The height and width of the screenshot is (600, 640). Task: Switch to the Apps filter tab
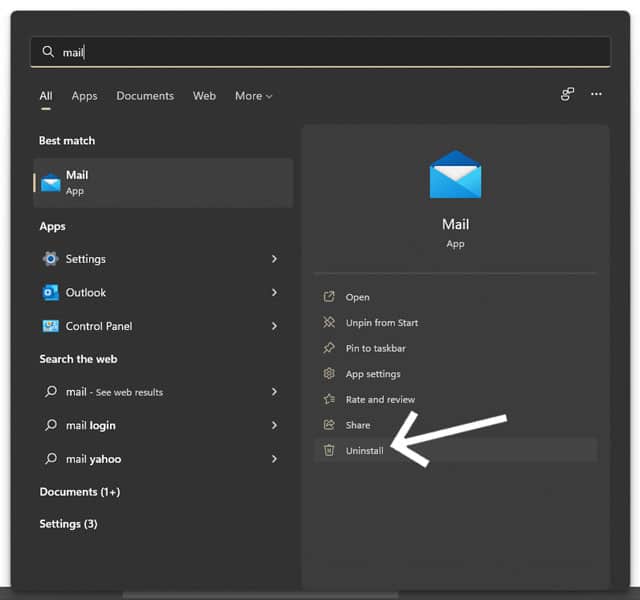pyautogui.click(x=84, y=96)
